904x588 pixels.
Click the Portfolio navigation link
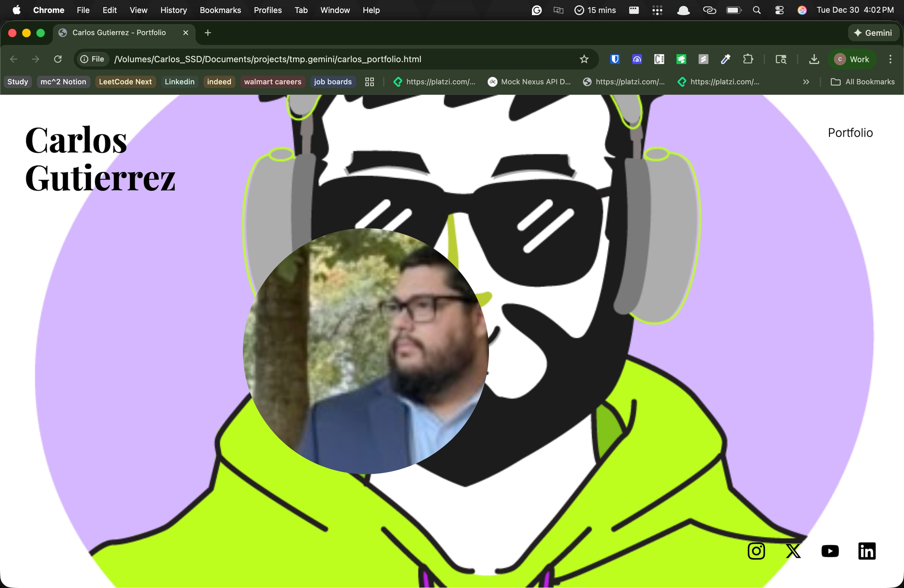pos(850,133)
